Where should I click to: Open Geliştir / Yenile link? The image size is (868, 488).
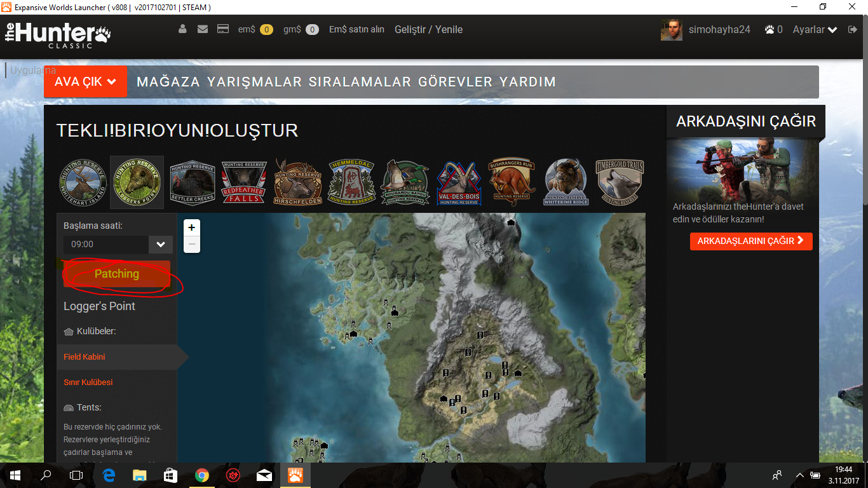(429, 29)
